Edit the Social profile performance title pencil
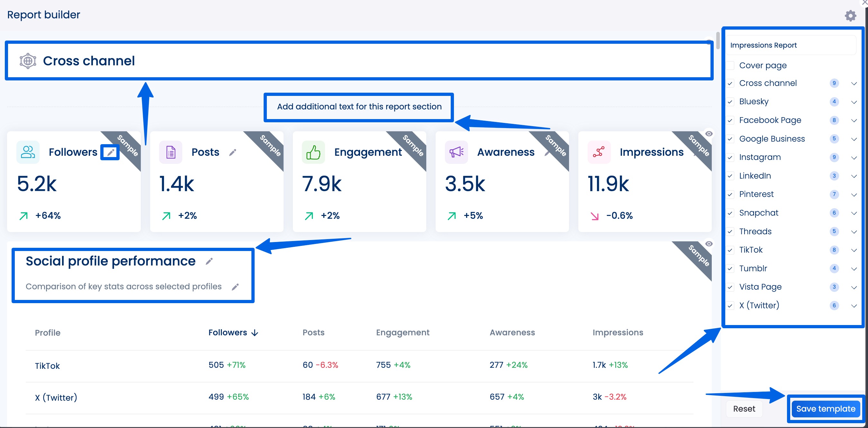The image size is (868, 428). click(209, 261)
